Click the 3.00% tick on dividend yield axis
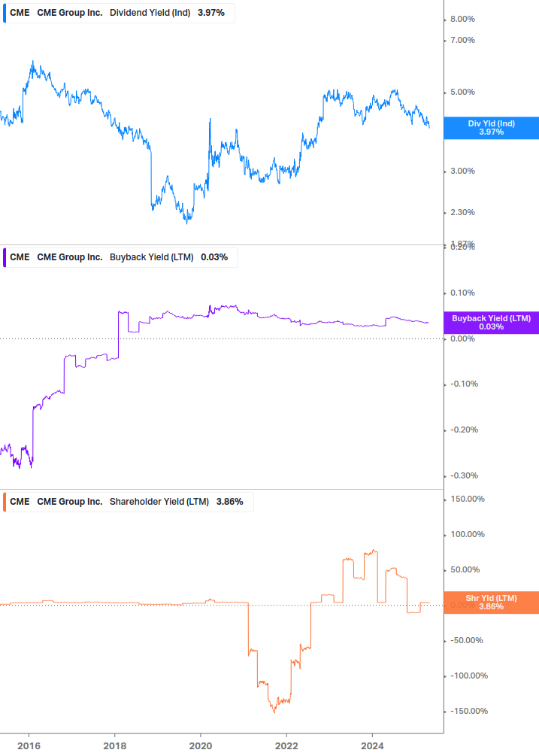This screenshot has width=539, height=756. [462, 172]
